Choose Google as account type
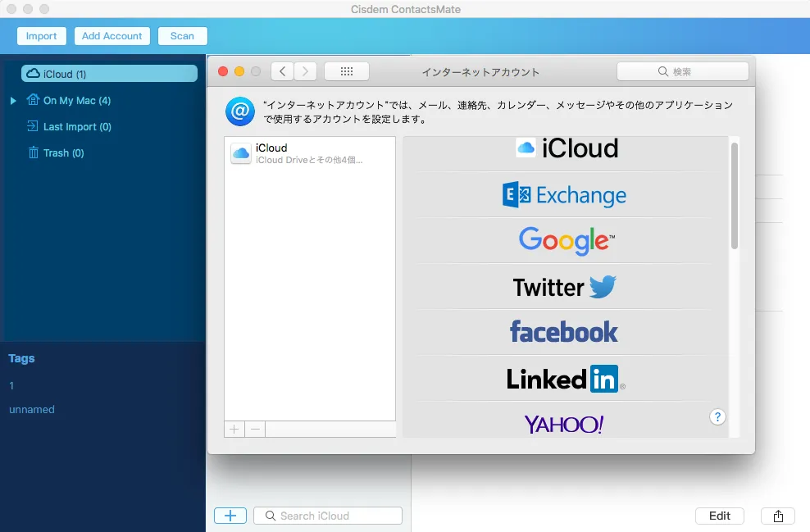The height and width of the screenshot is (532, 810). tap(565, 240)
